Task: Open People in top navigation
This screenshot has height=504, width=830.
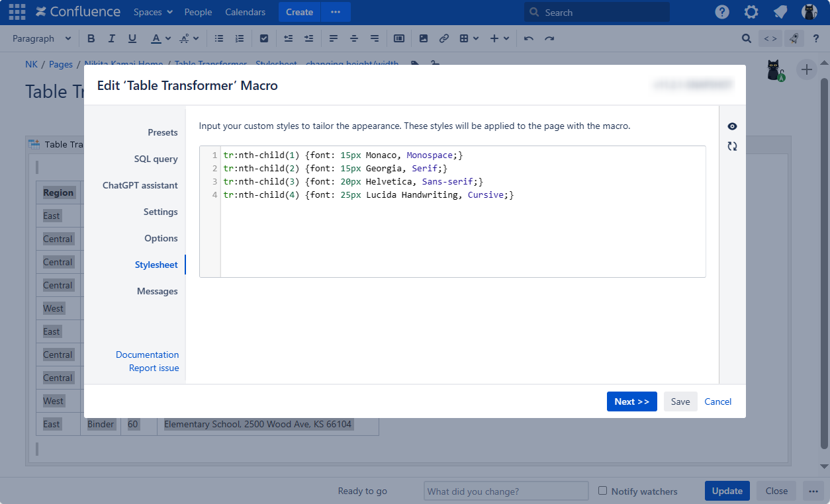Action: 199,12
